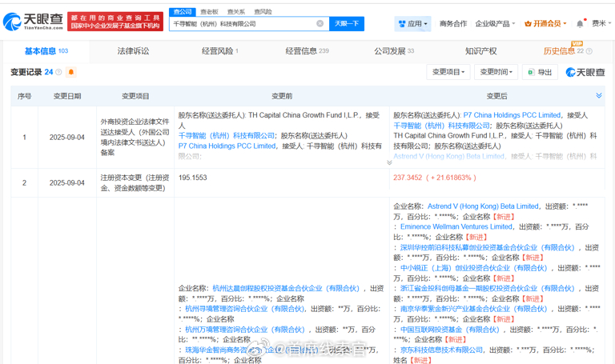Viewport: 615px width, 364px height.
Task: Switch to the 法律诉讼 tab
Action: tap(134, 51)
